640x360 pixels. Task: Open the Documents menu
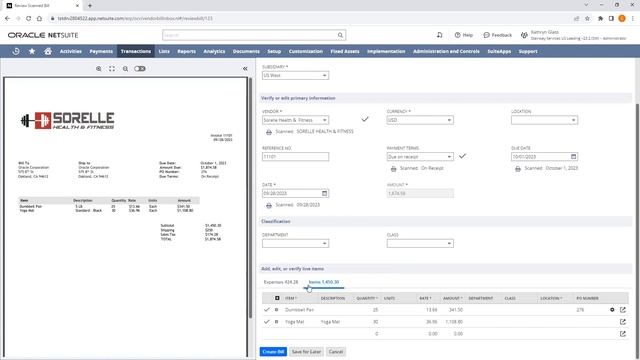246,51
